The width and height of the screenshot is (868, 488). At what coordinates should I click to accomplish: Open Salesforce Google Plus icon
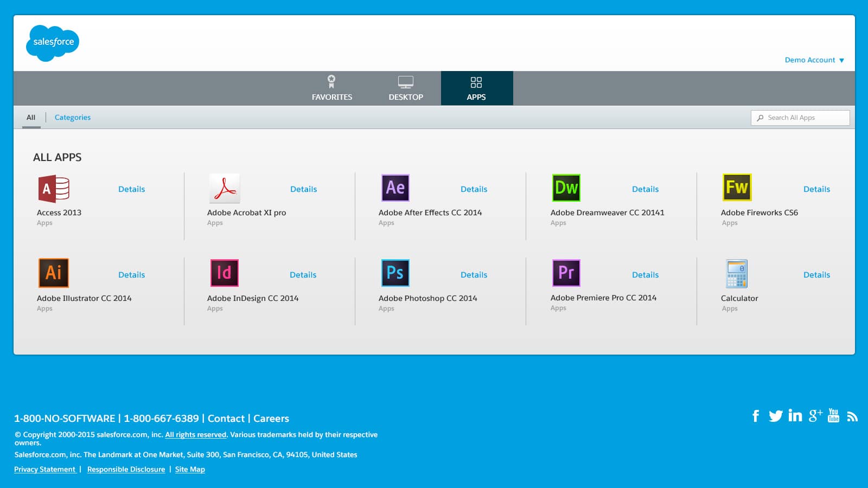coord(815,415)
